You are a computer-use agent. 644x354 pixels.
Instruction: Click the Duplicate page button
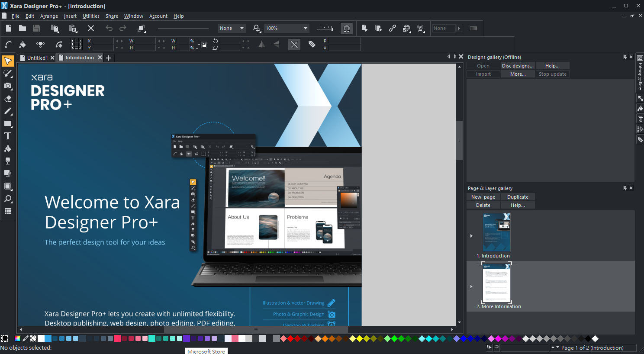coord(518,197)
